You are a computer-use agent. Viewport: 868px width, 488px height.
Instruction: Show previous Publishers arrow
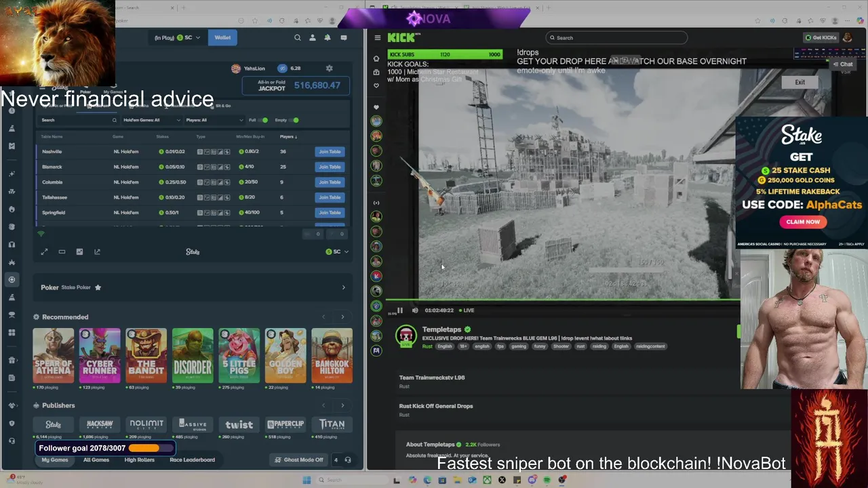click(323, 405)
